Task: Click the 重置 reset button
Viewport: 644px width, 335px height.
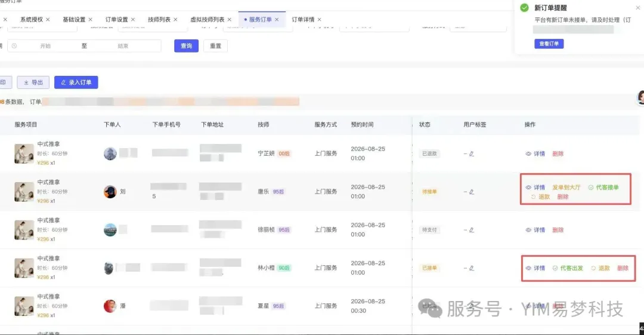Action: [216, 45]
